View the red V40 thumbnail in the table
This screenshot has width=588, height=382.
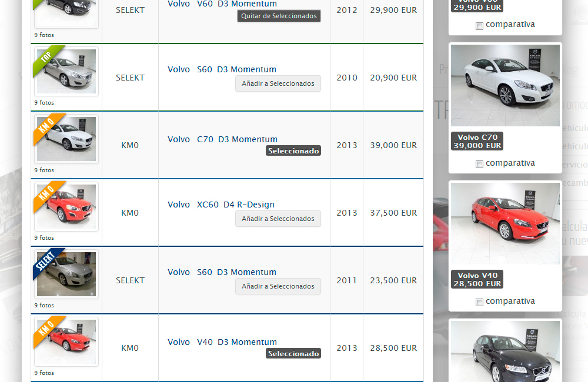pyautogui.click(x=66, y=341)
